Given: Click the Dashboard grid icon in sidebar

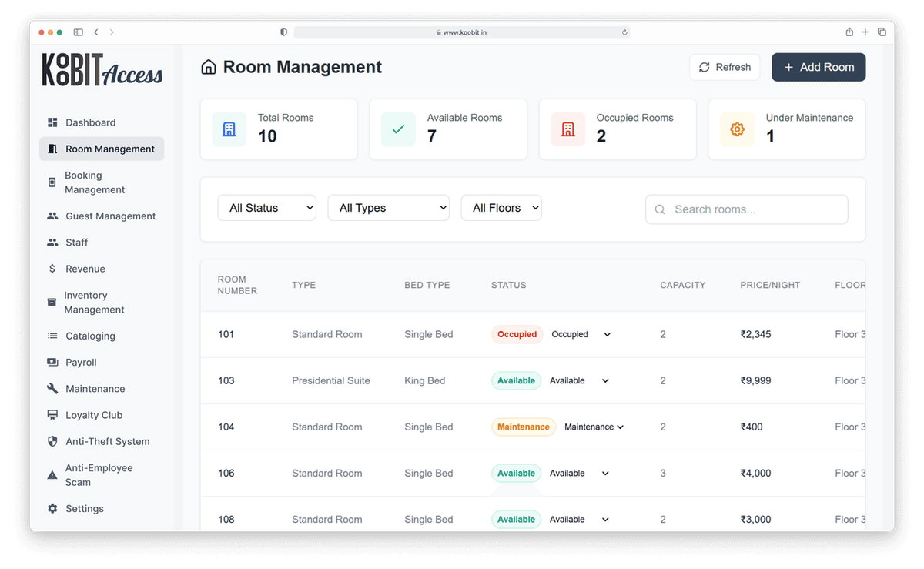Looking at the screenshot, I should point(52,122).
